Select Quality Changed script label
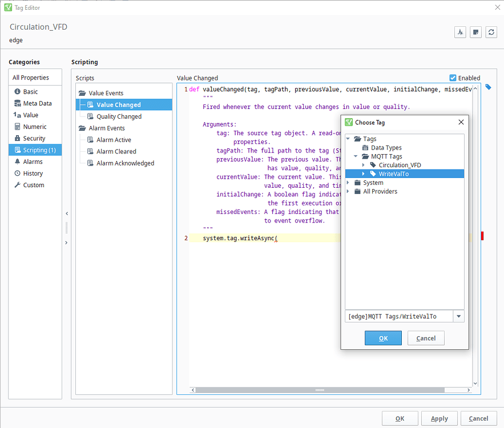Image resolution: width=504 pixels, height=428 pixels. pos(119,116)
